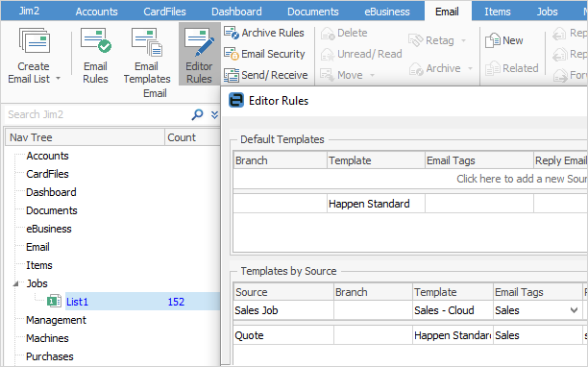588x367 pixels.
Task: Click the Archive ribbon button
Action: coord(435,68)
